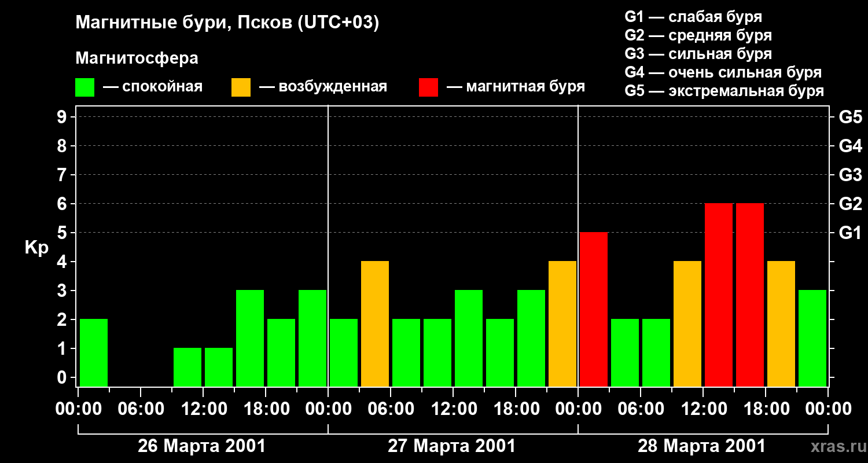Screen dimensions: 868x463
Task: Click the green Kp 3 bar at 26 March 21:00–24:00
Action: (312, 338)
